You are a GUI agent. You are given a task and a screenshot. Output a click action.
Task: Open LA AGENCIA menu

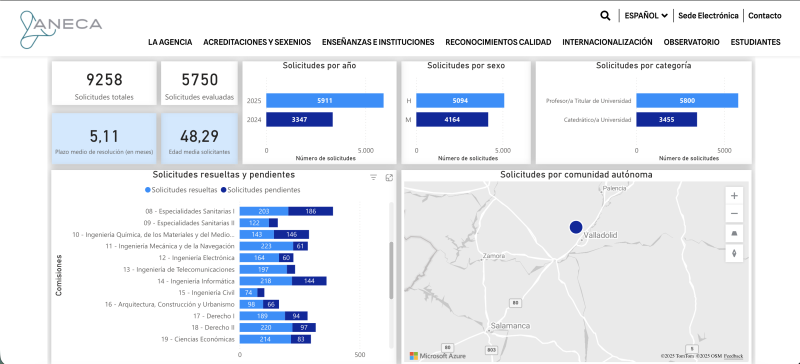170,42
